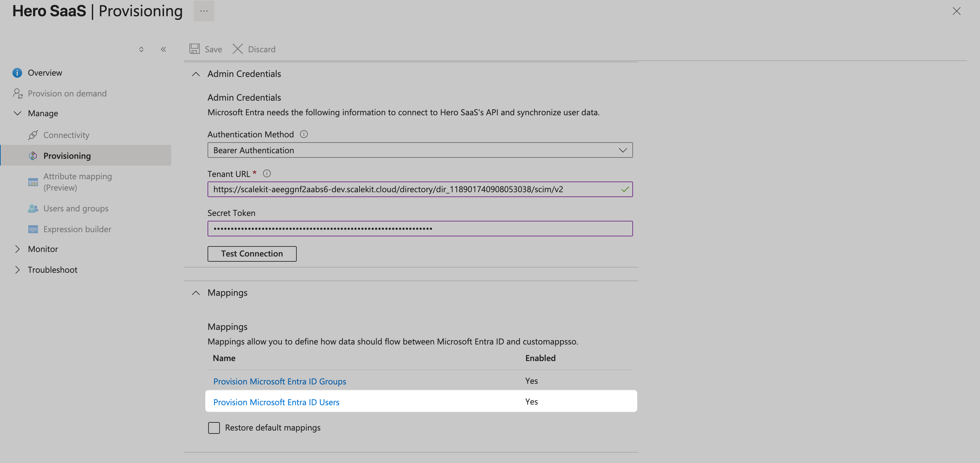980x463 pixels.
Task: Click inside the Secret Token field
Action: coord(418,229)
